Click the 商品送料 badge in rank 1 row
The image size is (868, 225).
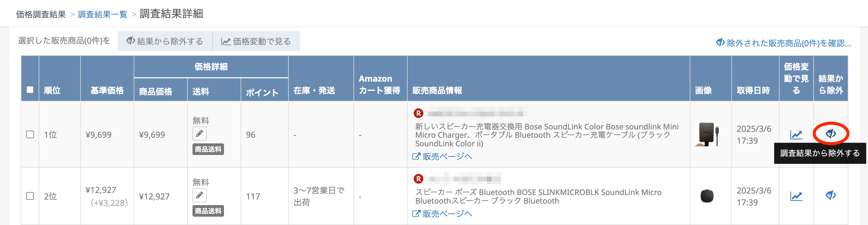(x=208, y=149)
